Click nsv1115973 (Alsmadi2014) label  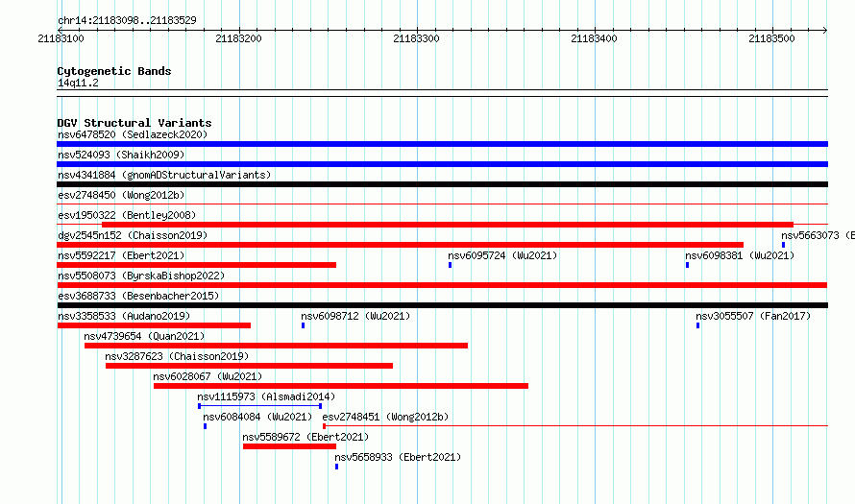(x=266, y=396)
